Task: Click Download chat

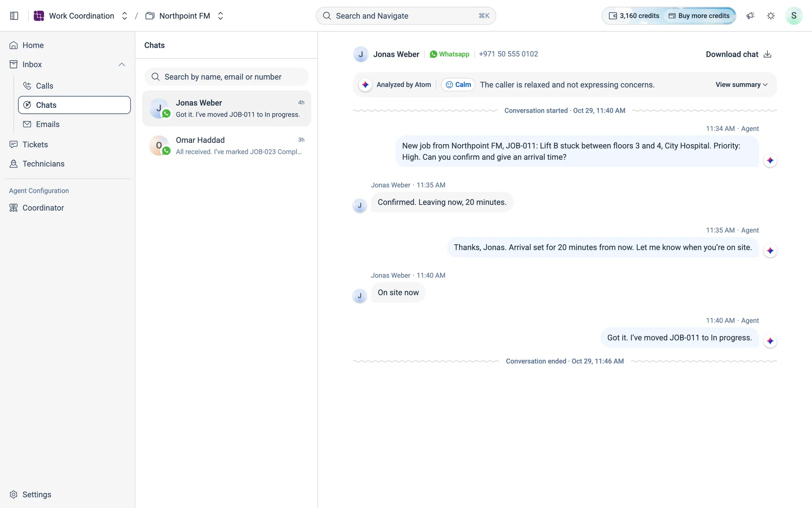Action: pos(739,54)
